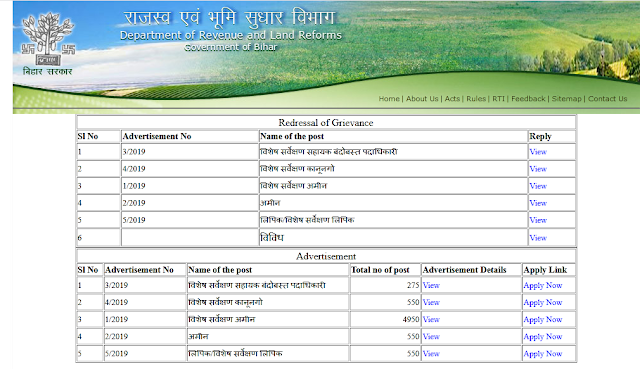
Task: View advertisement details for 4/2019 in Advertisement table
Action: (x=431, y=302)
